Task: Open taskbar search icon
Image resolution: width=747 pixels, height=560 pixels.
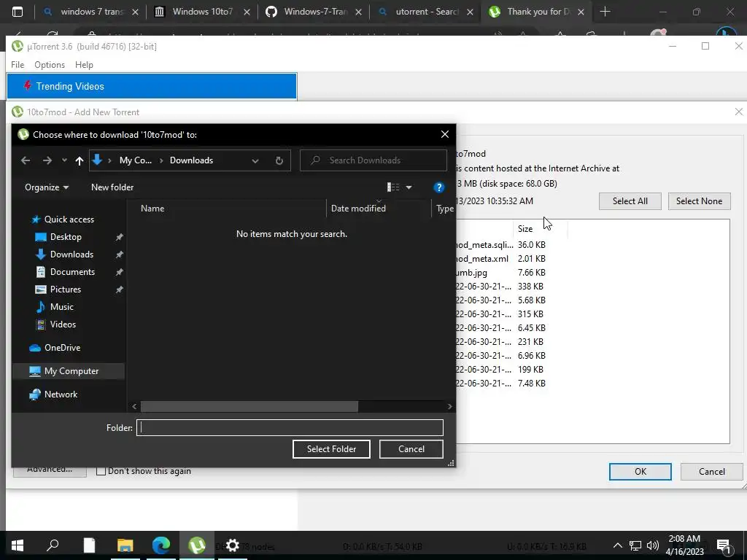Action: [53, 545]
